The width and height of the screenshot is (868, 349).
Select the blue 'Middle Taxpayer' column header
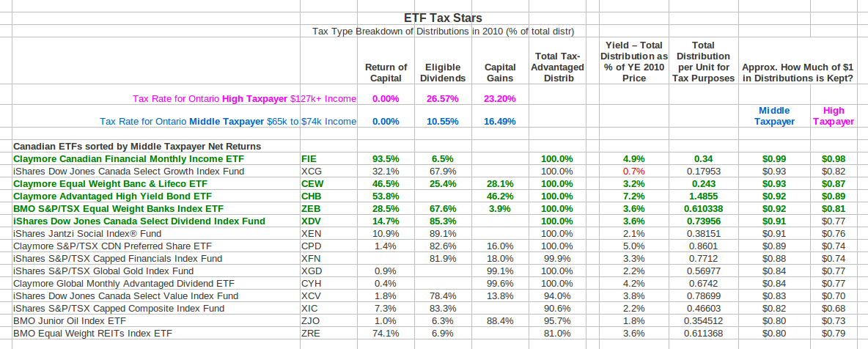tap(774, 116)
